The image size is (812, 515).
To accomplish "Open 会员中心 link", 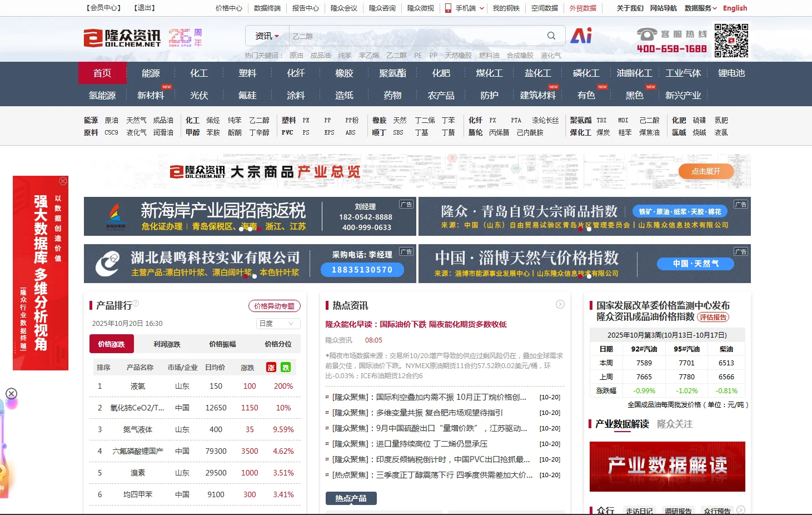I will 104,8.
